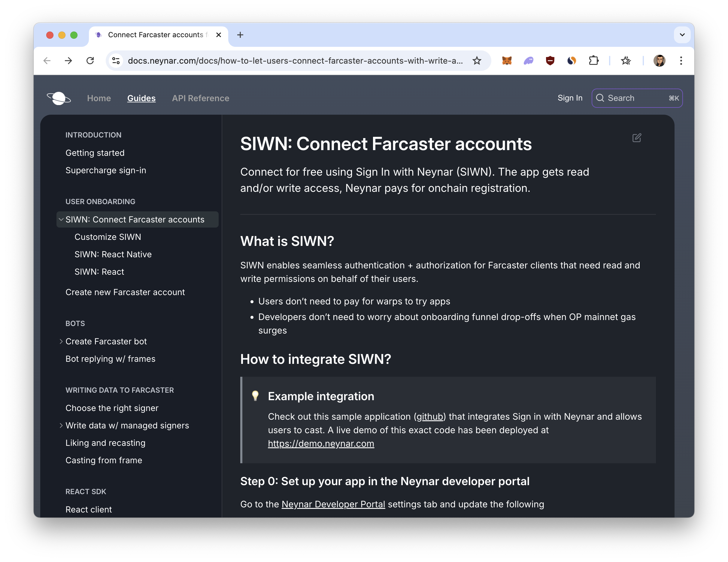
Task: Reload the current page
Action: coord(90,61)
